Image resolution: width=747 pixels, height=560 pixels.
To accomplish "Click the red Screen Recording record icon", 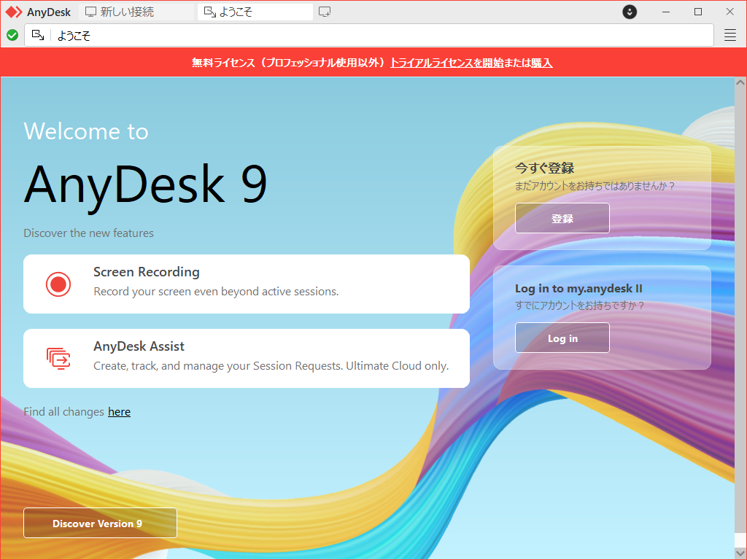I will (58, 284).
